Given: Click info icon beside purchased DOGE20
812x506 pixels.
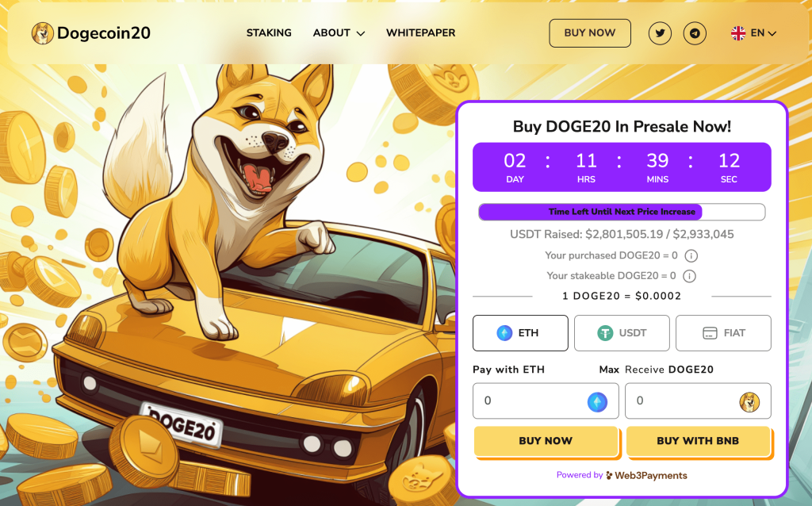Looking at the screenshot, I should pyautogui.click(x=691, y=256).
